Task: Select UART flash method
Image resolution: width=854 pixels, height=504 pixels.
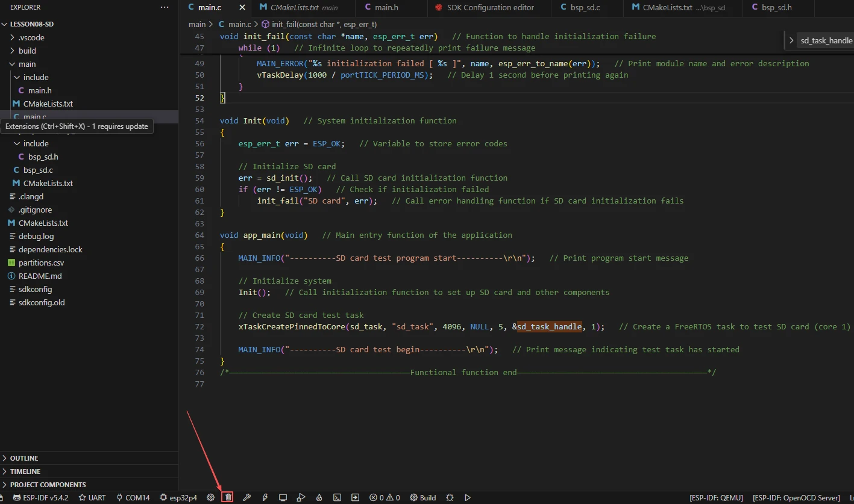Action: 92,497
